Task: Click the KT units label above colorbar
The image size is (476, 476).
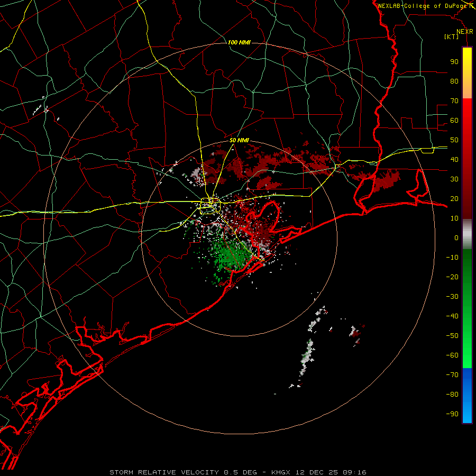Action: coord(452,36)
